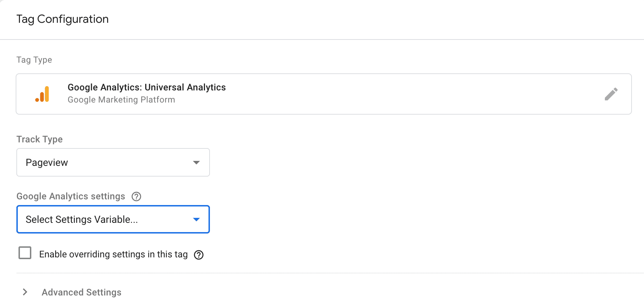Select the Google Analytics: Universal Analytics tag card

[x=324, y=94]
